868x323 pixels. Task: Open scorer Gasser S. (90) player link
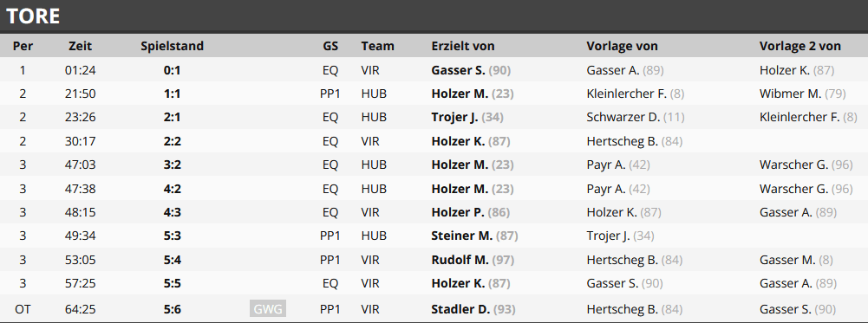(x=471, y=70)
